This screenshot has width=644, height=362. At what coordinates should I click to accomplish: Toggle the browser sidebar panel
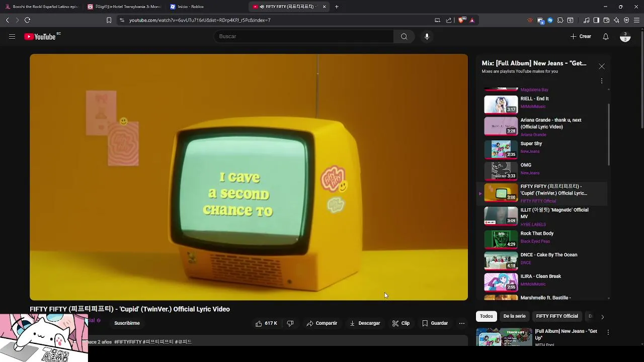point(596,20)
